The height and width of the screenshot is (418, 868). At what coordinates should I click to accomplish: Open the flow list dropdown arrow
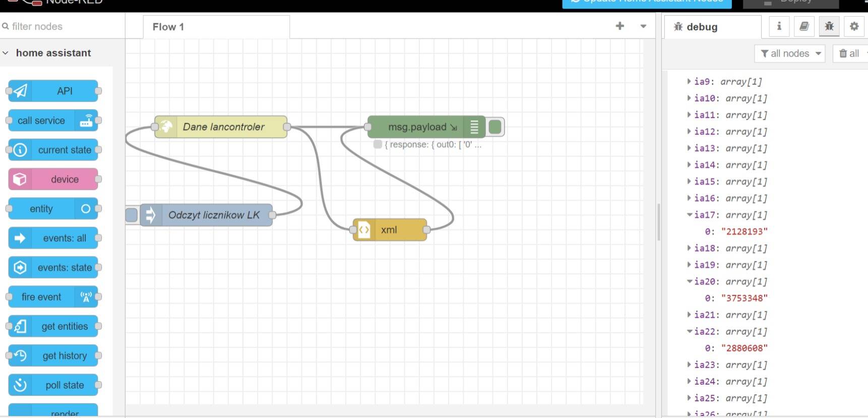(x=643, y=26)
